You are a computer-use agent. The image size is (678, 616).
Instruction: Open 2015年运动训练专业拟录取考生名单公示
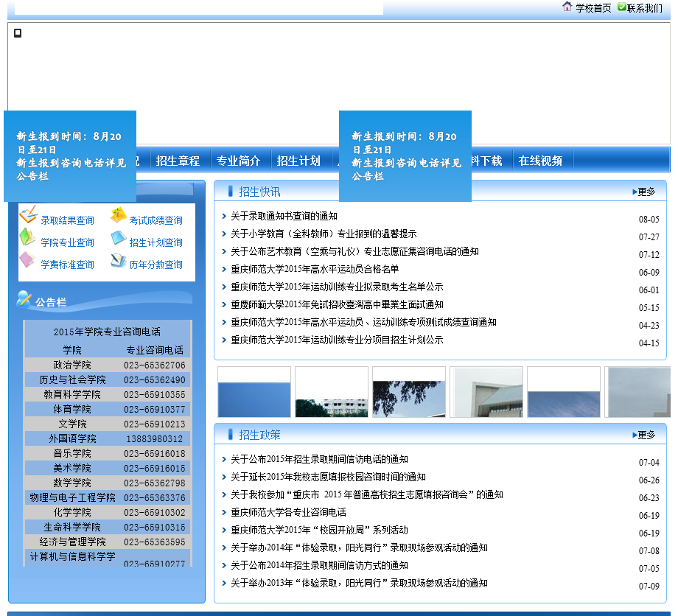pyautogui.click(x=337, y=287)
